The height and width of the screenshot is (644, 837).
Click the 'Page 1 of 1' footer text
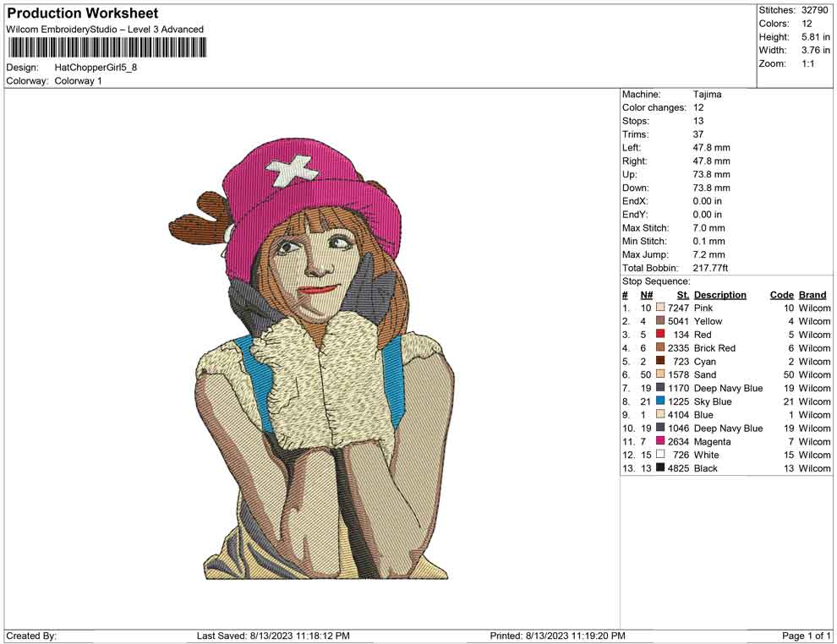pos(806,636)
